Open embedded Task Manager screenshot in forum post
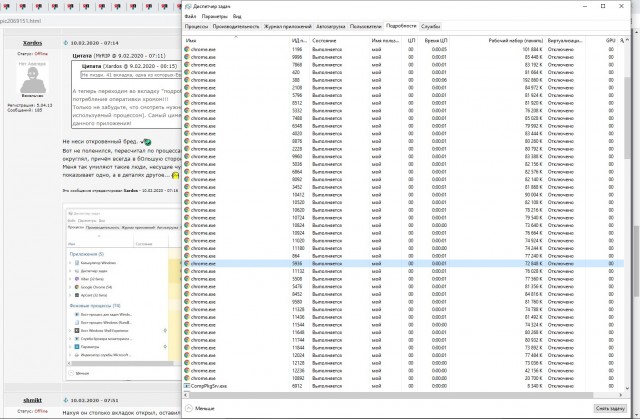This screenshot has width=640, height=419. 122,292
